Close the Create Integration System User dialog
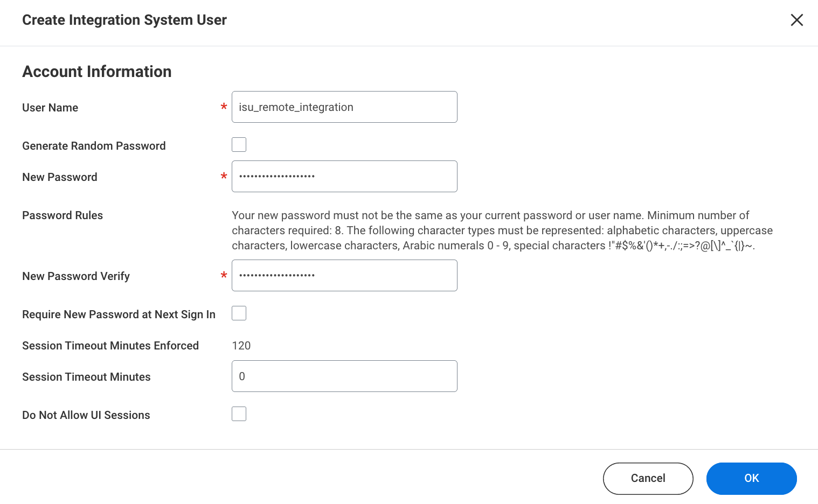The height and width of the screenshot is (504, 818). [x=796, y=20]
